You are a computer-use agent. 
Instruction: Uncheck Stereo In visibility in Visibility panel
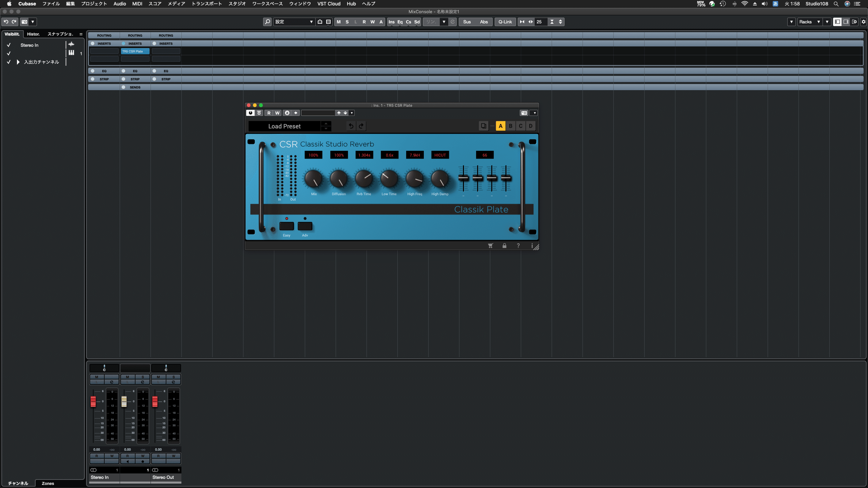tap(8, 45)
